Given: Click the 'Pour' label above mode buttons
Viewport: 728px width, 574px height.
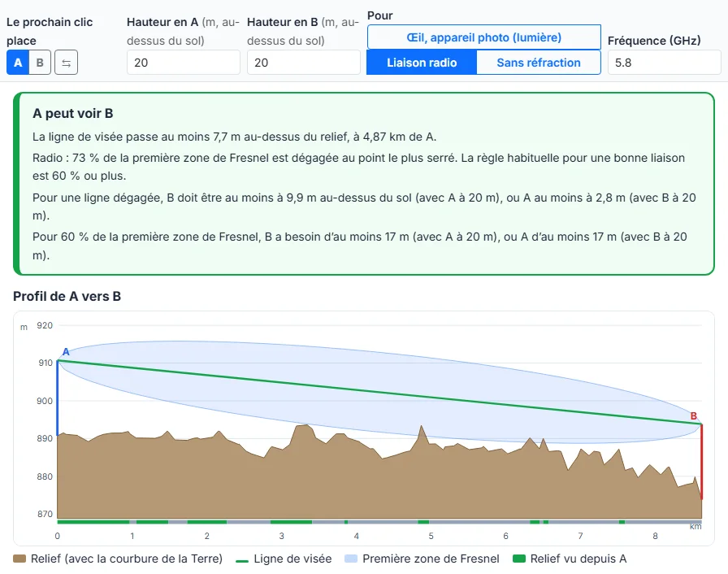Looking at the screenshot, I should click(379, 15).
